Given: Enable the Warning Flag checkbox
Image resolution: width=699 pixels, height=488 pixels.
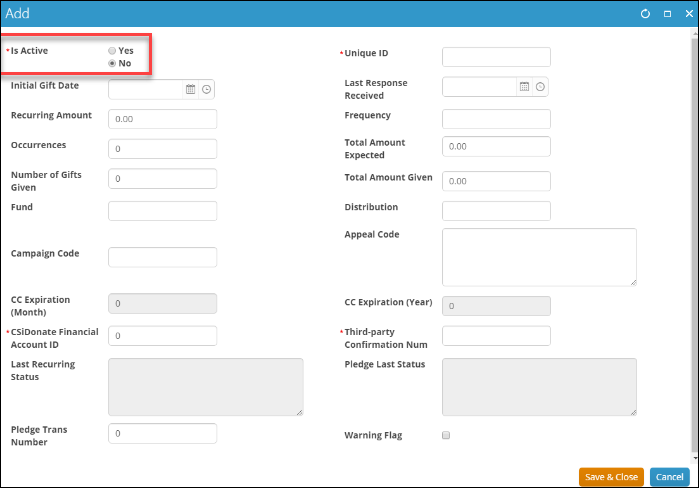Looking at the screenshot, I should pos(446,435).
